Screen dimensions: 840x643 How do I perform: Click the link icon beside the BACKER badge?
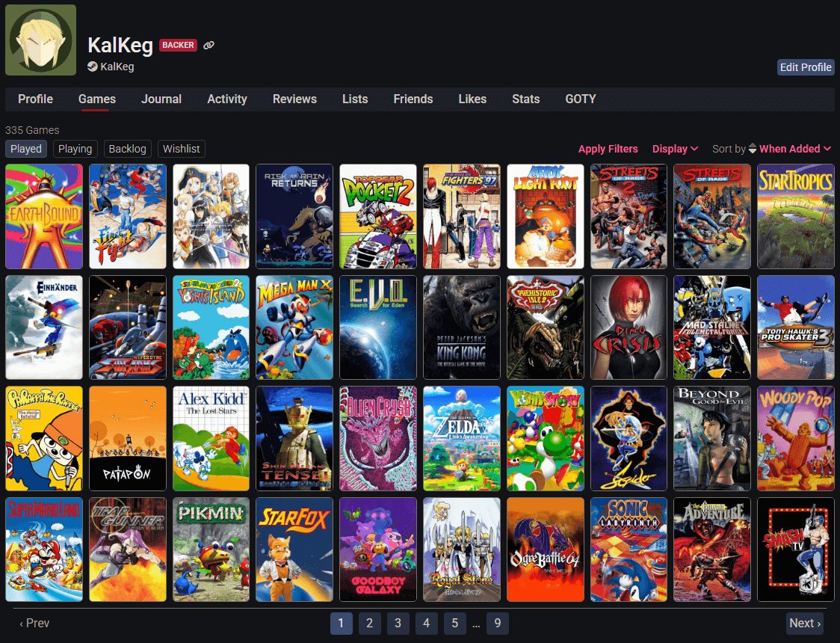point(209,45)
